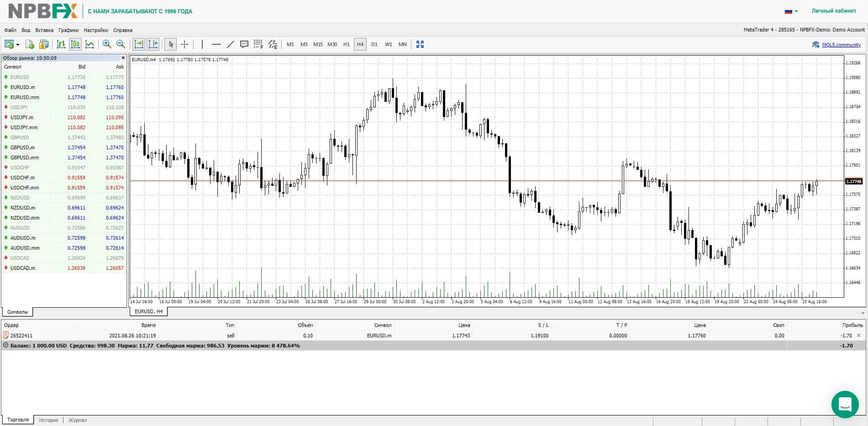
Task: Enable the candlestick chart mode button
Action: pyautogui.click(x=75, y=44)
